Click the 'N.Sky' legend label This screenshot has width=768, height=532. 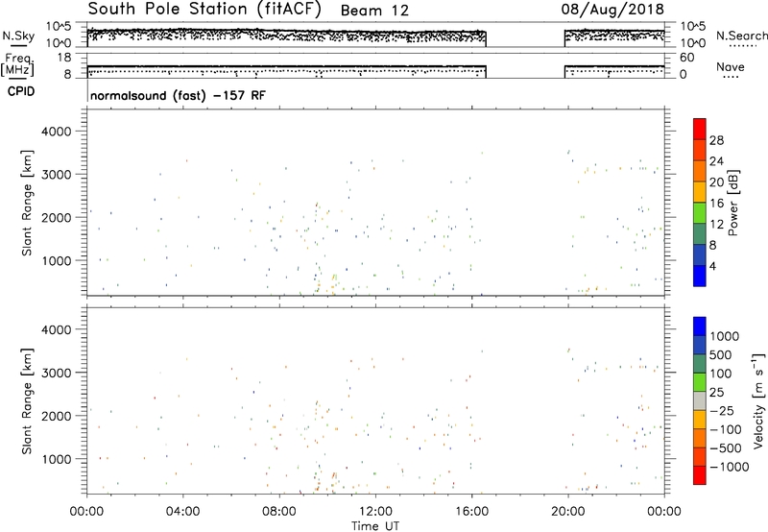18,36
